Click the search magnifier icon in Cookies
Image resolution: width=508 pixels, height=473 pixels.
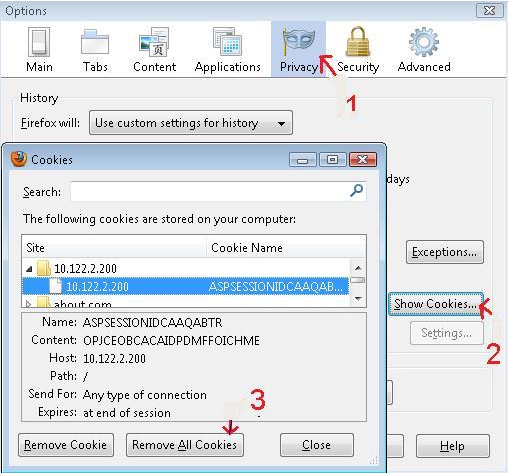pos(356,191)
